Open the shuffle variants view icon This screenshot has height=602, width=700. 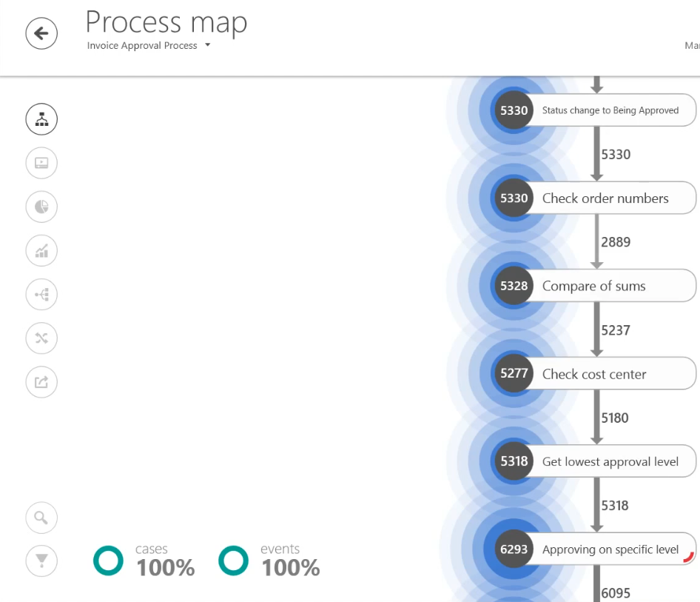click(41, 338)
